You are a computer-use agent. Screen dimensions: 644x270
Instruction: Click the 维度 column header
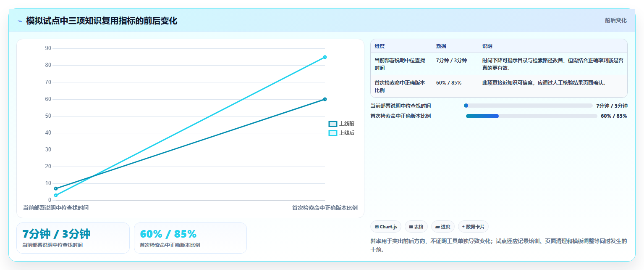tap(380, 46)
